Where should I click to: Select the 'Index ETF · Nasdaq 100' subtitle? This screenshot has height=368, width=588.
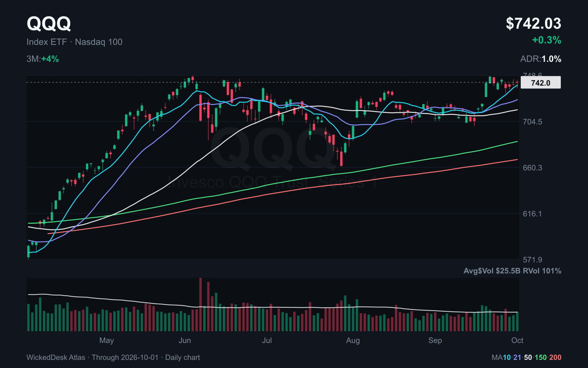click(74, 42)
